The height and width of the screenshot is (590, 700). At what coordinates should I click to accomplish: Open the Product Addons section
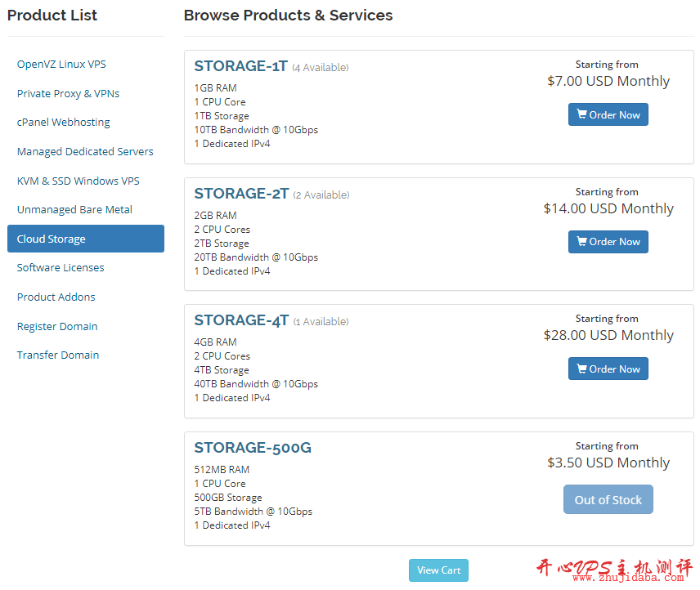point(56,297)
